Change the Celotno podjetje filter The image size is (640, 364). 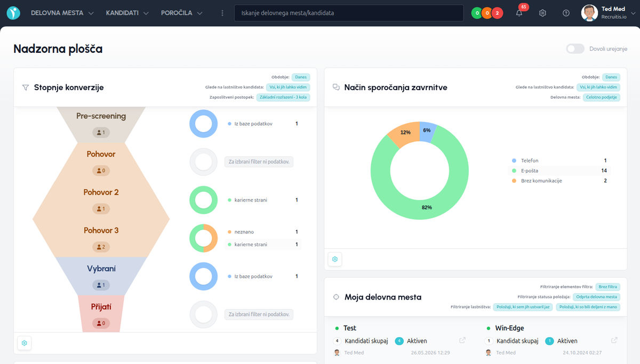tap(602, 98)
